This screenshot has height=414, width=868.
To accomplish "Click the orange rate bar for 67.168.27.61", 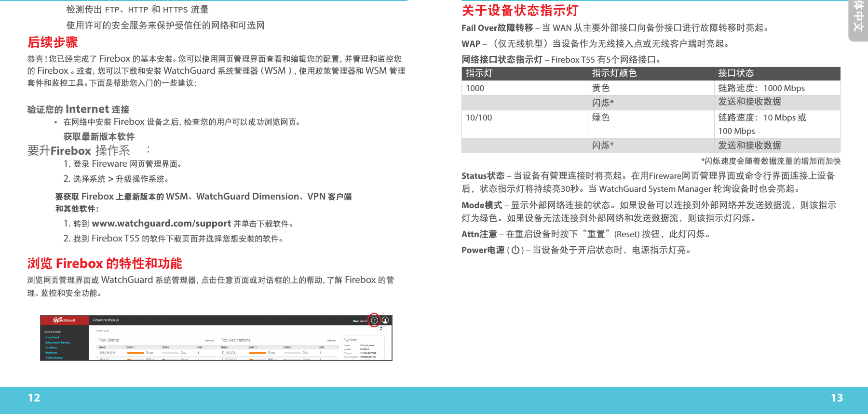I will [258, 353].
